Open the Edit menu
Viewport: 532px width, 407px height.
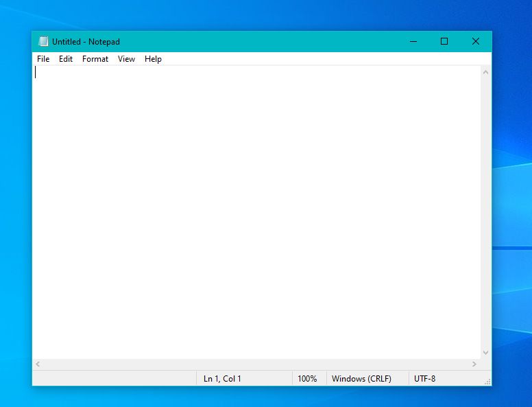click(66, 59)
